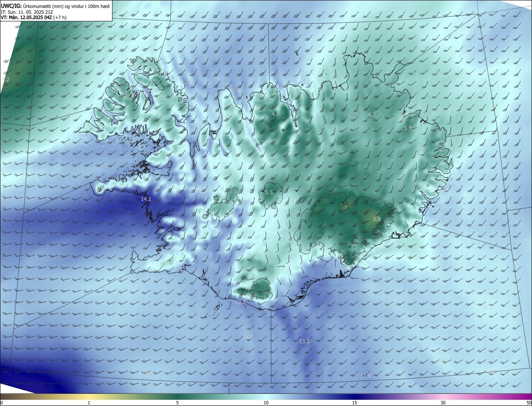
Task: Click the 4.7 value label in north Iceland
Action: (275, 114)
